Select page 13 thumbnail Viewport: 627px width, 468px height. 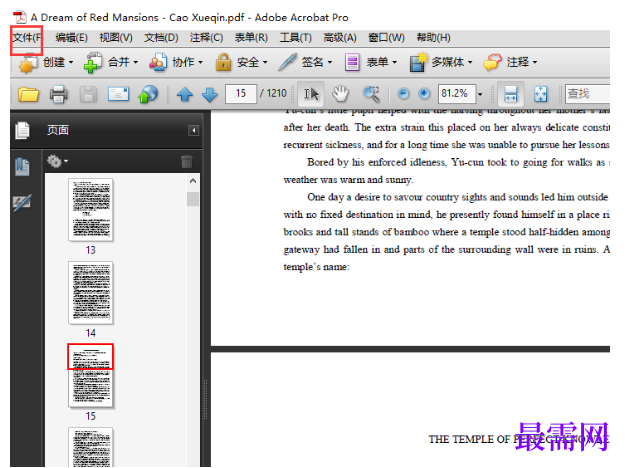coord(91,210)
